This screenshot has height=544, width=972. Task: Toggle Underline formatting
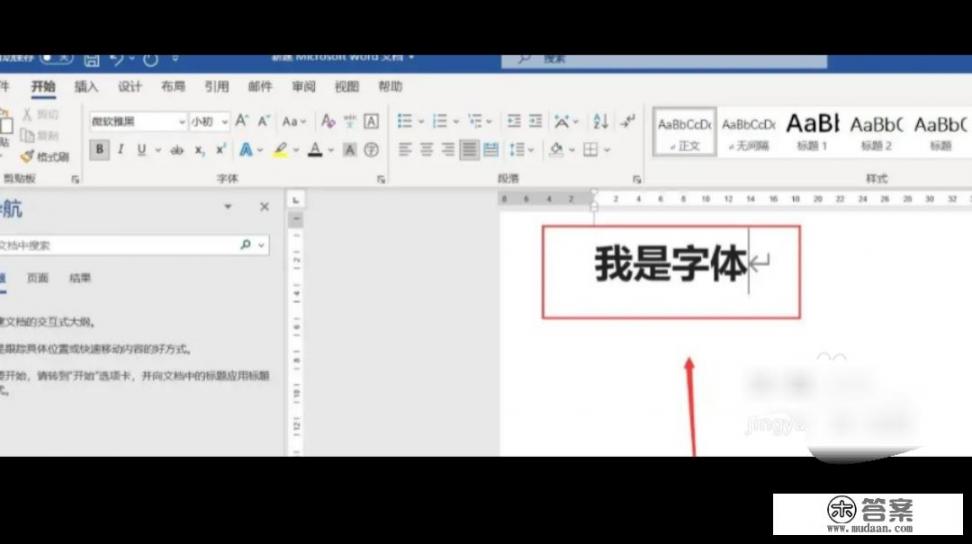[x=142, y=150]
